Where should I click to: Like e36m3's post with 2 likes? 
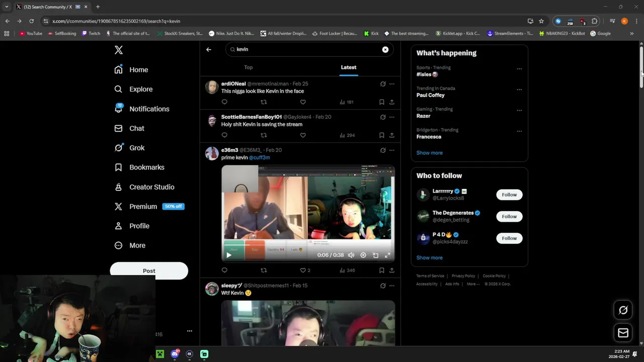[x=305, y=270]
